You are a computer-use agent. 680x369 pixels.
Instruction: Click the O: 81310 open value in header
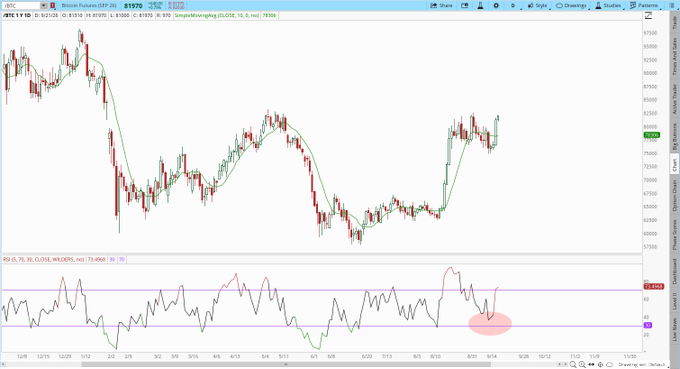[72, 15]
